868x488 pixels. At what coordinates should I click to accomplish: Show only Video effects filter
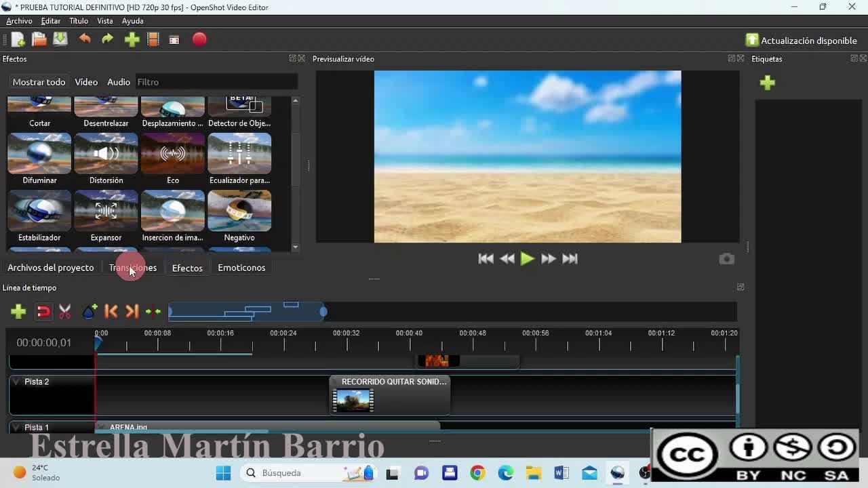tap(86, 82)
